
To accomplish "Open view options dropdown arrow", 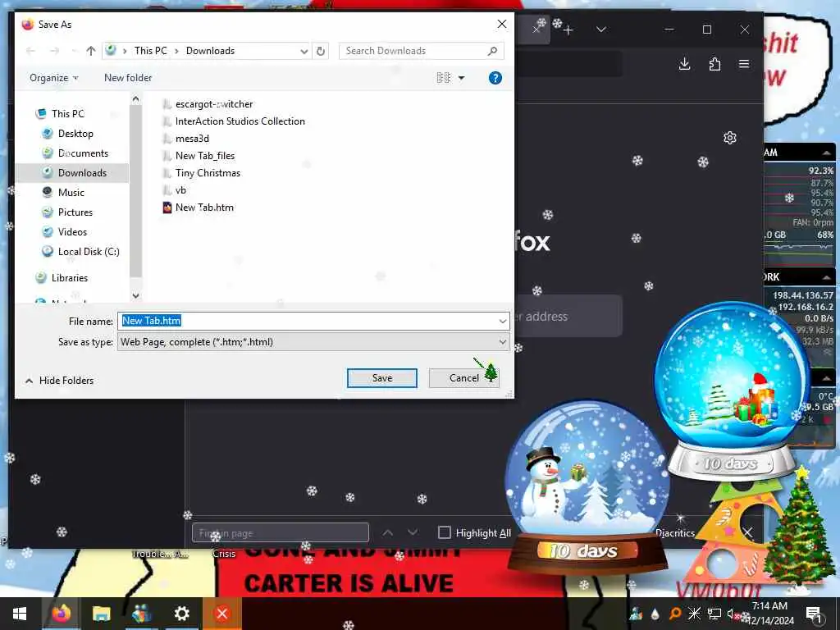I will pyautogui.click(x=461, y=78).
